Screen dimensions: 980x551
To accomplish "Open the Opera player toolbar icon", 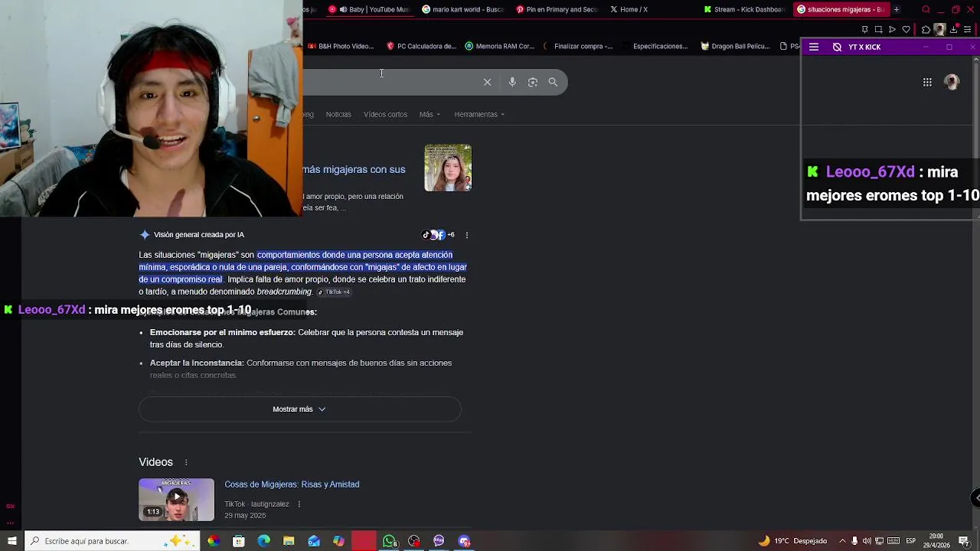I will point(892,30).
